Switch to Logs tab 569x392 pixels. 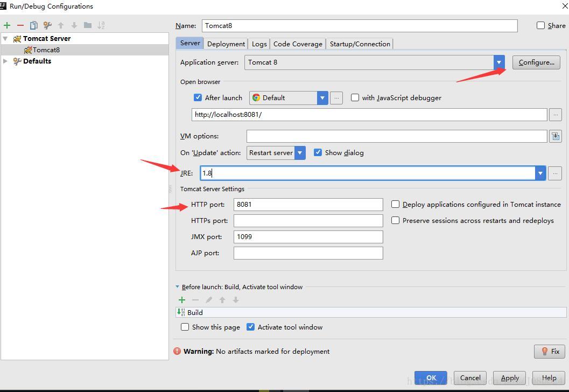pyautogui.click(x=259, y=44)
